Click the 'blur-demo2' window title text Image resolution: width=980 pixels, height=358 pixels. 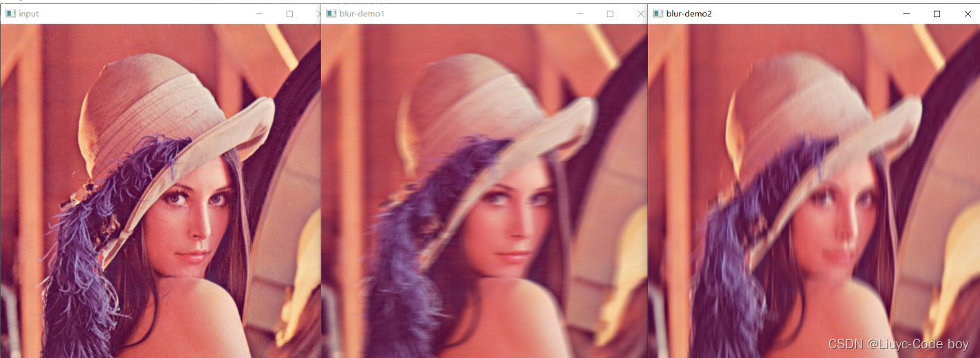pyautogui.click(x=689, y=14)
